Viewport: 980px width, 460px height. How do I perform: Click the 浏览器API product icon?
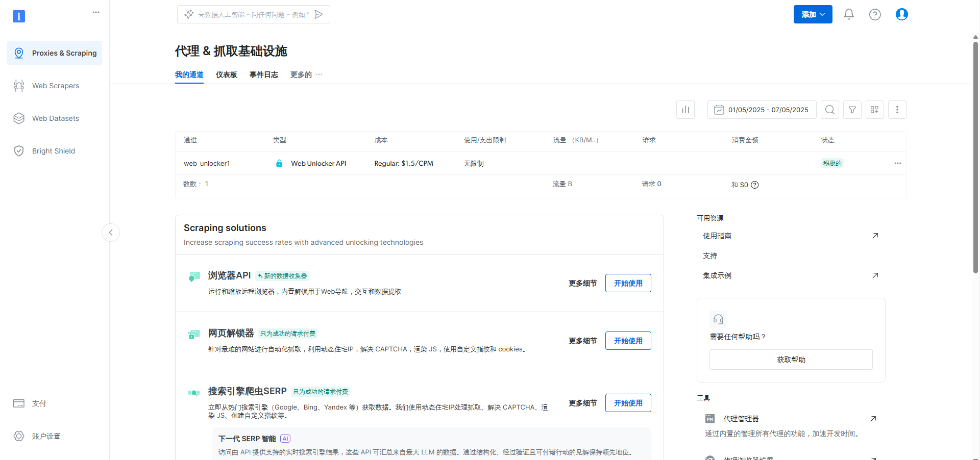[x=194, y=277]
